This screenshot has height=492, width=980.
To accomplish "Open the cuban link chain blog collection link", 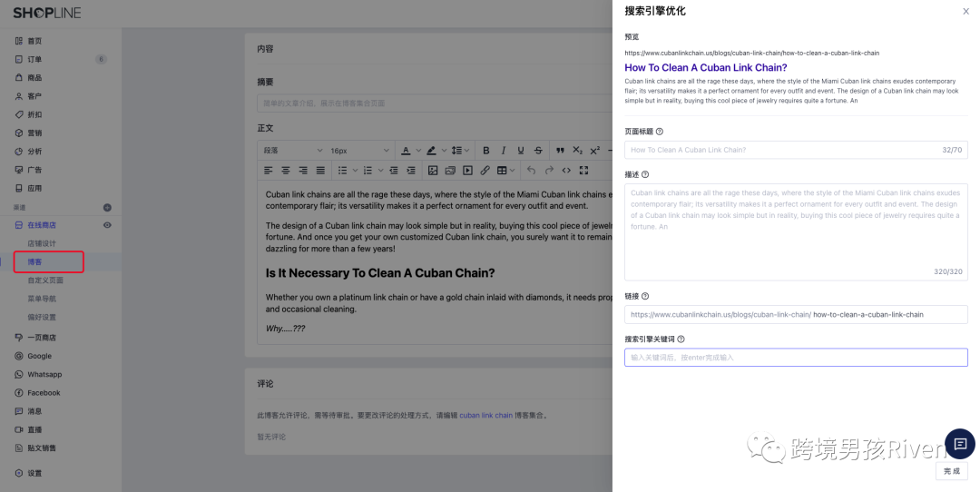I will pos(485,415).
